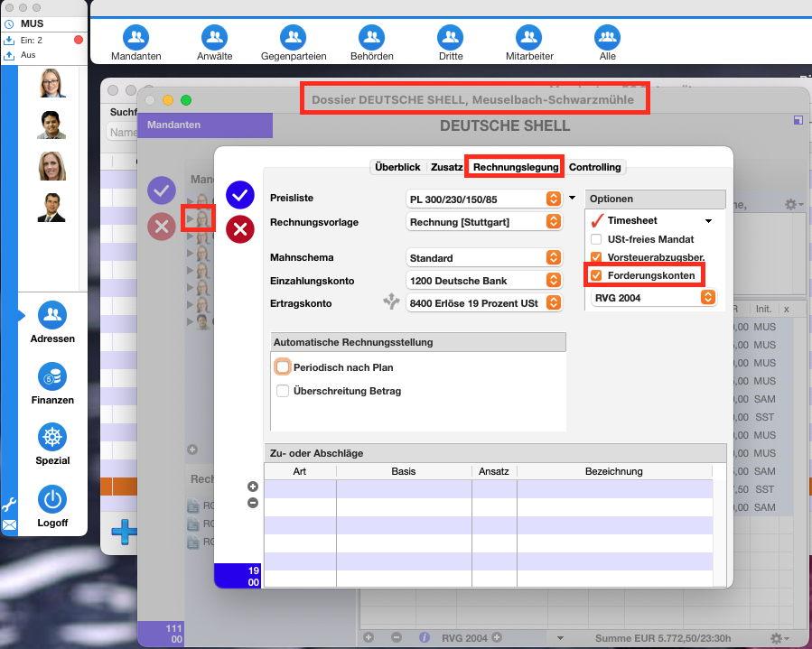Click the info icon in the bottom bar
Viewport: 812px width, 649px height.
pos(425,637)
